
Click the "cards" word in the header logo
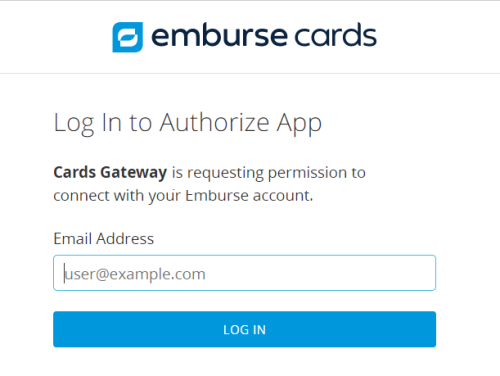pos(336,35)
